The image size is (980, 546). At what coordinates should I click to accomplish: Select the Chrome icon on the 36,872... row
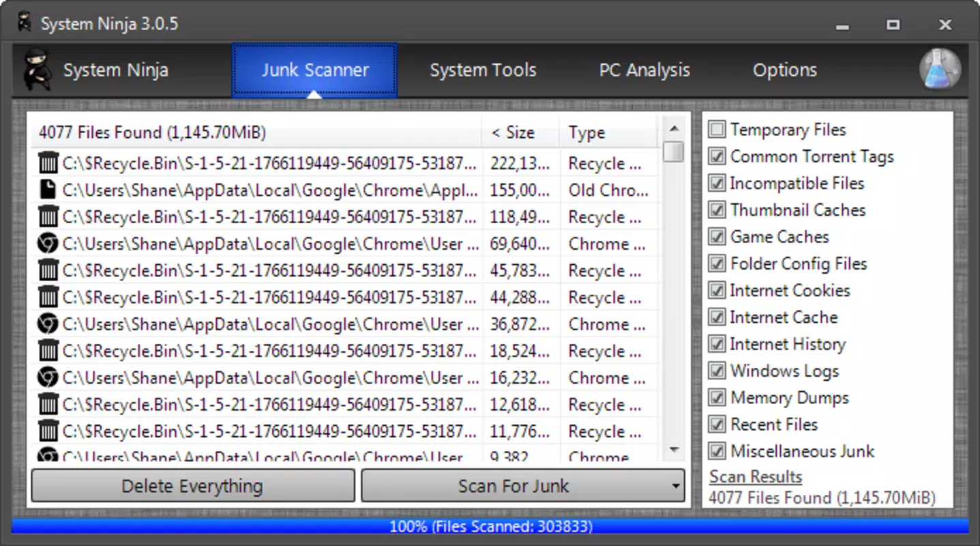pos(48,324)
